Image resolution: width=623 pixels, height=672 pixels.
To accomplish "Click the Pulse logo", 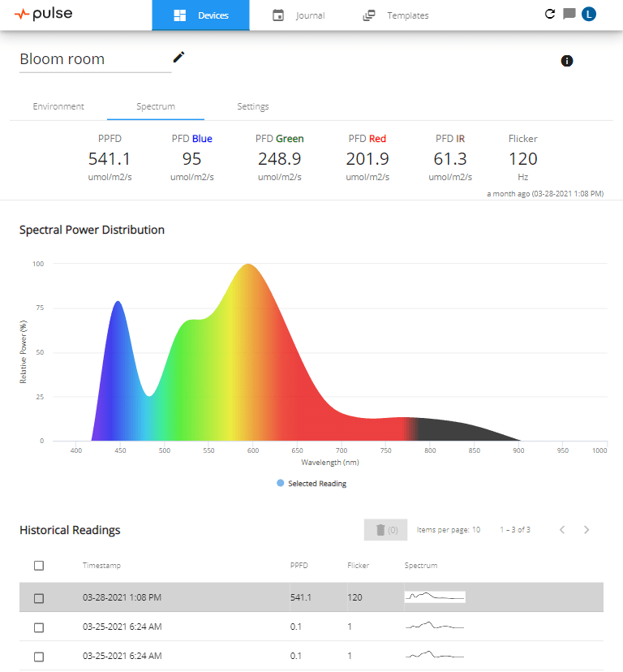I will 43,14.
